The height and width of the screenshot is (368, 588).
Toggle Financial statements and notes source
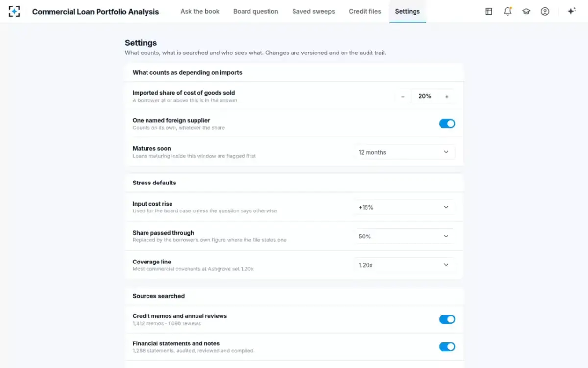pyautogui.click(x=447, y=347)
